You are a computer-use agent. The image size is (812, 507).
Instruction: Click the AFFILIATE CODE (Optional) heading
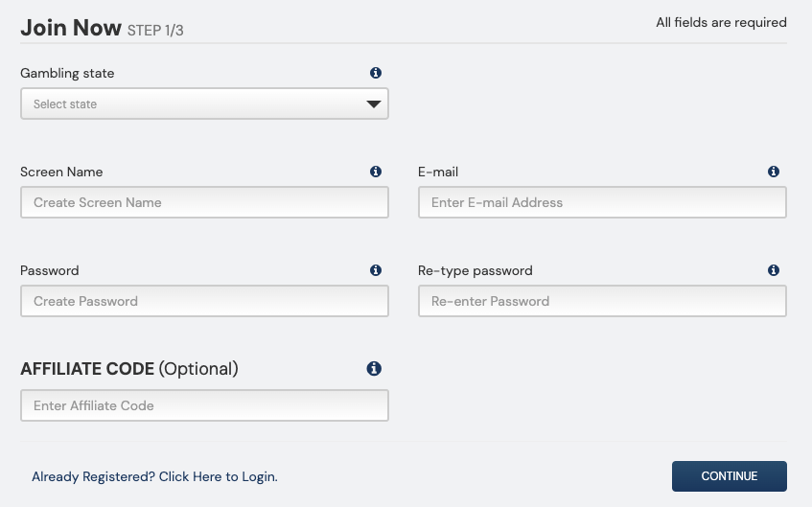(129, 369)
